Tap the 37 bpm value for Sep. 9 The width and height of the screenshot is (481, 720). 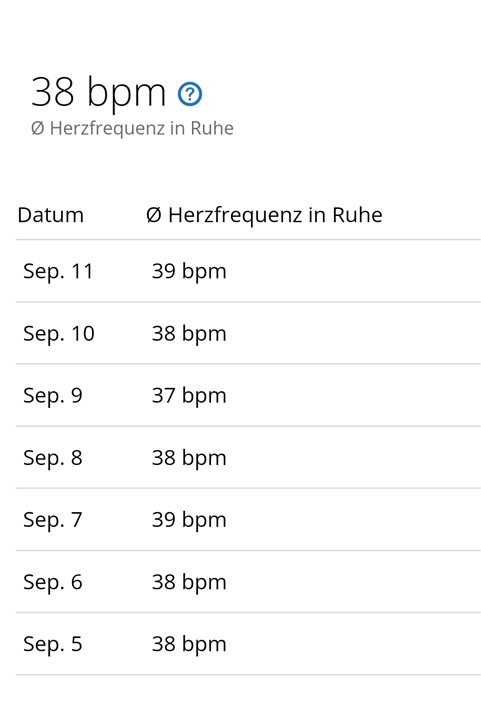(x=189, y=396)
